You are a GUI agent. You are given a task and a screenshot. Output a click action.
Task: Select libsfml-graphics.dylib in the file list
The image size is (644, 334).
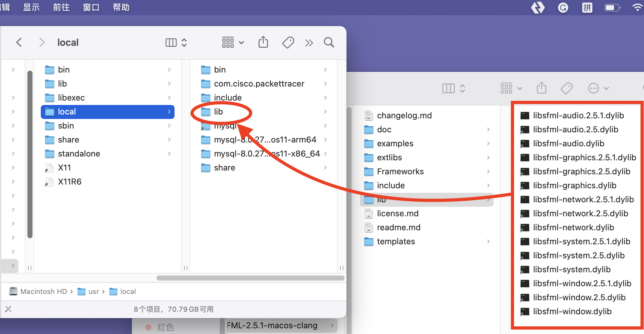575,185
